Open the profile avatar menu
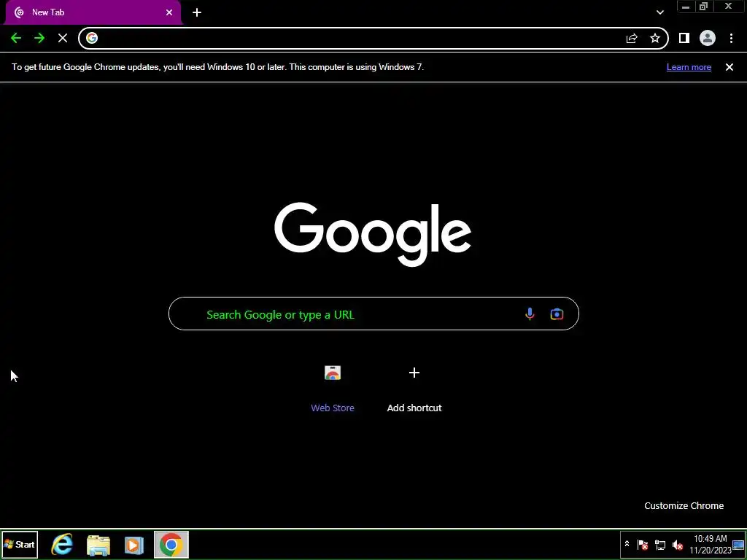This screenshot has height=560, width=747. coord(708,38)
